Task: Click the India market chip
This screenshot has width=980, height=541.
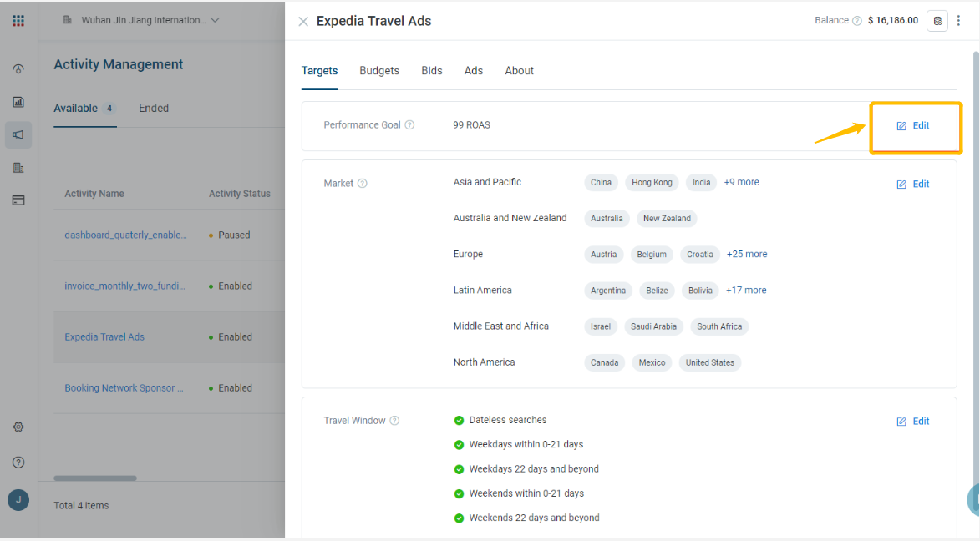Action: point(701,182)
